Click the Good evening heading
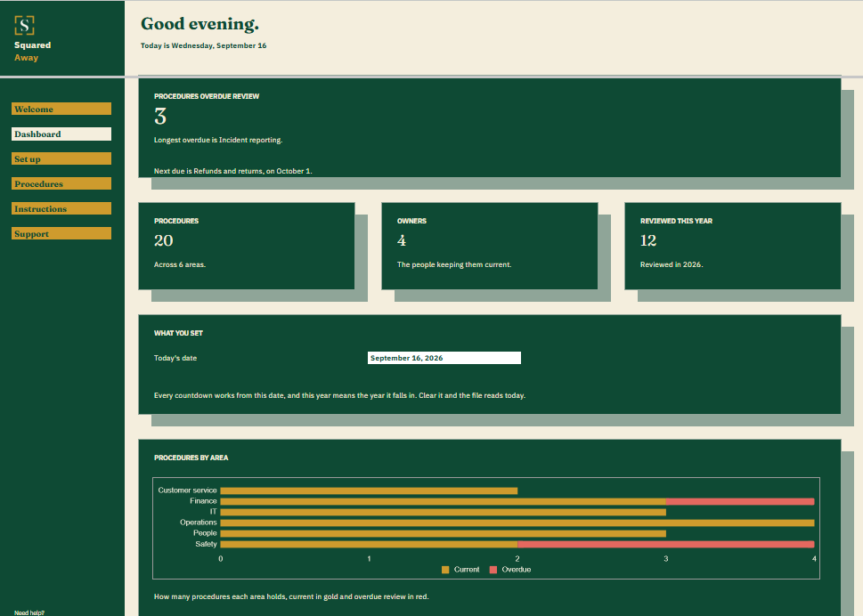Viewport: 863px width, 616px height. coord(199,24)
